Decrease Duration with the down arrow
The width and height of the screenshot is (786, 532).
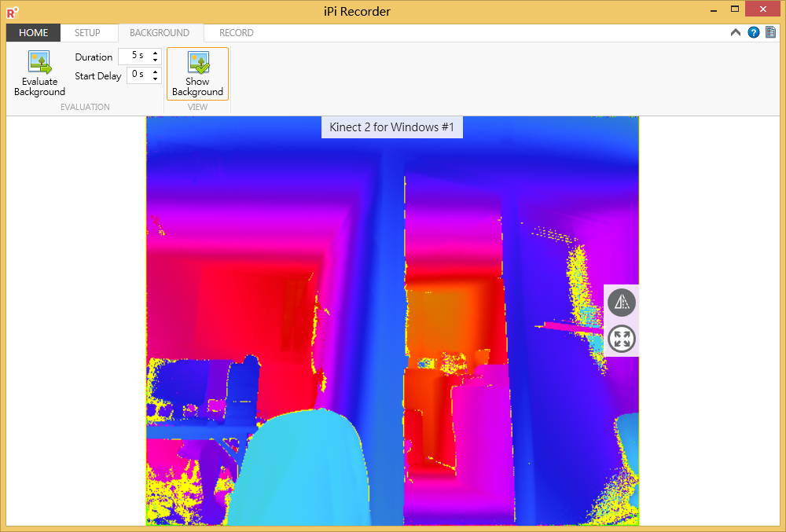coord(155,61)
